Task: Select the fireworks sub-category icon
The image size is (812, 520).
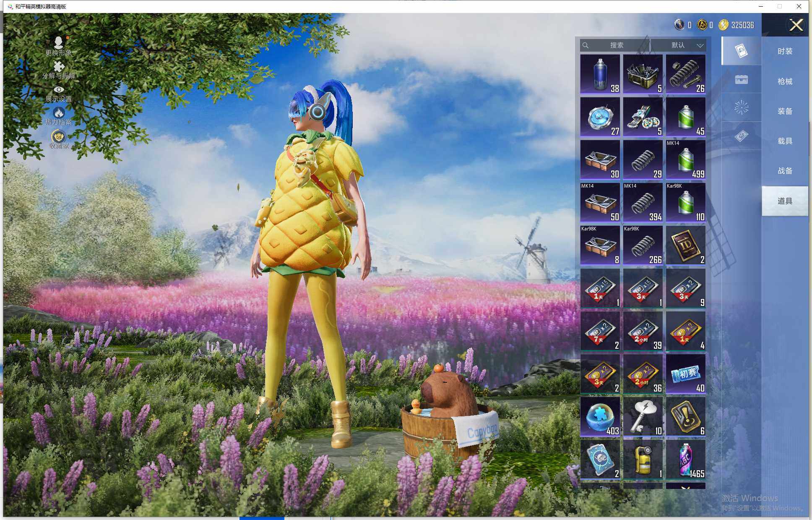Action: point(741,108)
